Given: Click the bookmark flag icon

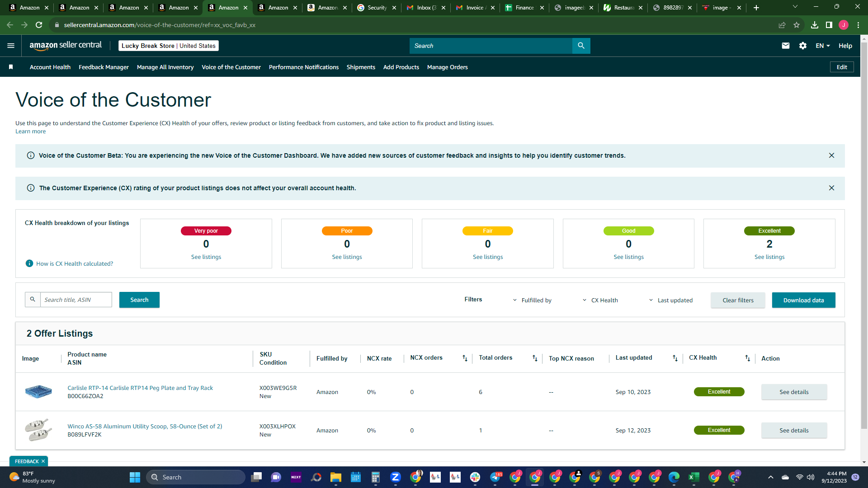Looking at the screenshot, I should pyautogui.click(x=11, y=67).
